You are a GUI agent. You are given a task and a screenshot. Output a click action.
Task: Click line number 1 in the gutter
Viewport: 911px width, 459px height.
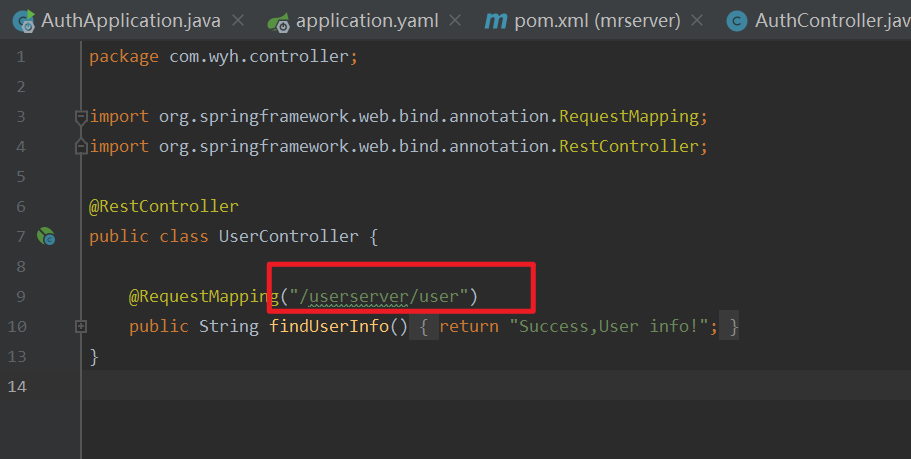pos(21,57)
